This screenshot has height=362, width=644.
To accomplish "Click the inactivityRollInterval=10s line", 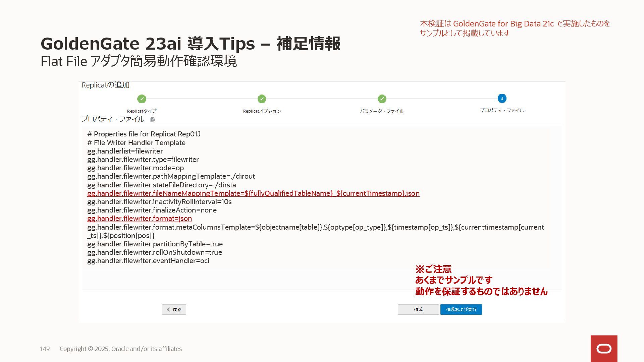I will coord(159,202).
